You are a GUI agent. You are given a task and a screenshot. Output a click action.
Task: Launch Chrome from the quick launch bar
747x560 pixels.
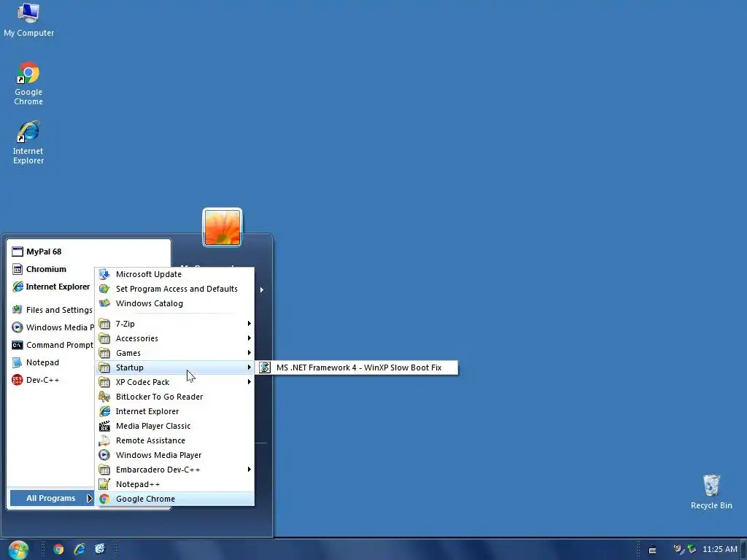(x=58, y=549)
